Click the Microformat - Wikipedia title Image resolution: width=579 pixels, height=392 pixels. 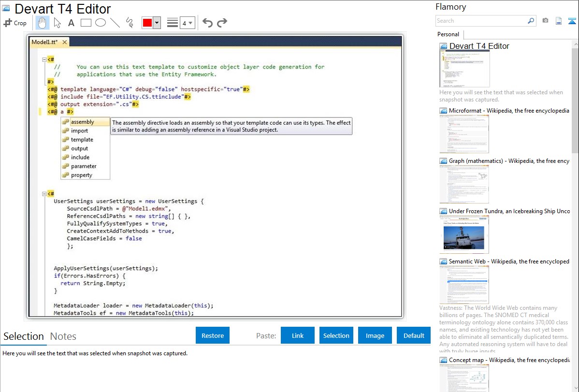[509, 111]
